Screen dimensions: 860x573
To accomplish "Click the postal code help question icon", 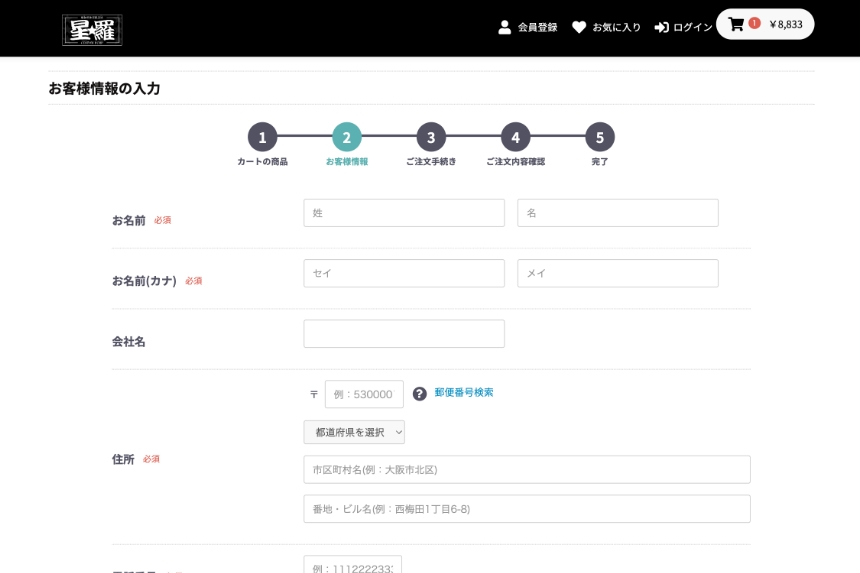I will coord(419,394).
